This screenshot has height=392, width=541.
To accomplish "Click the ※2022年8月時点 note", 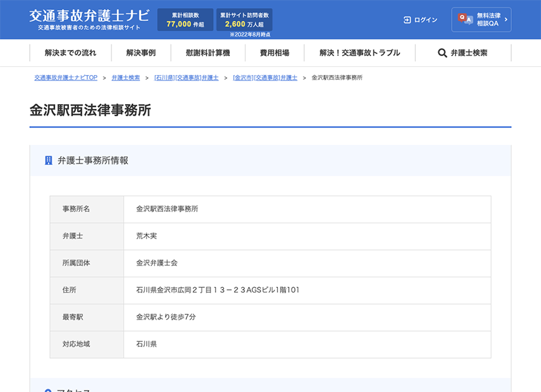I will (x=250, y=35).
